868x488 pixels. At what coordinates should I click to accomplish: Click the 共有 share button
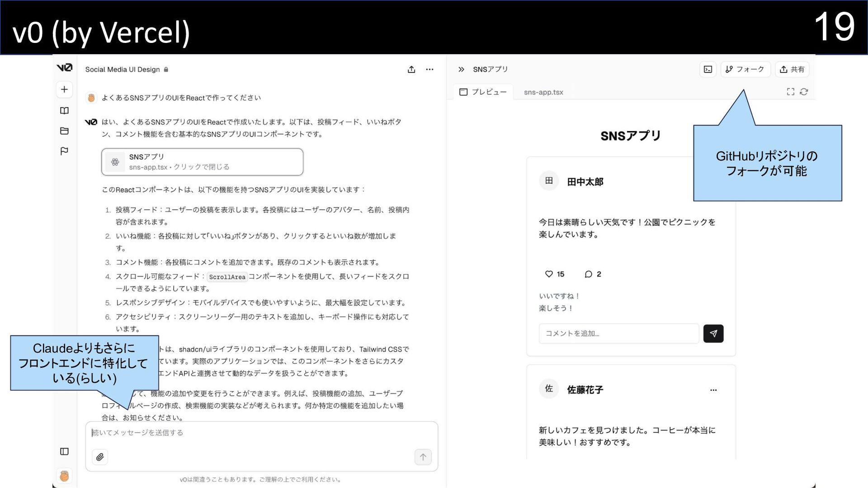[792, 70]
